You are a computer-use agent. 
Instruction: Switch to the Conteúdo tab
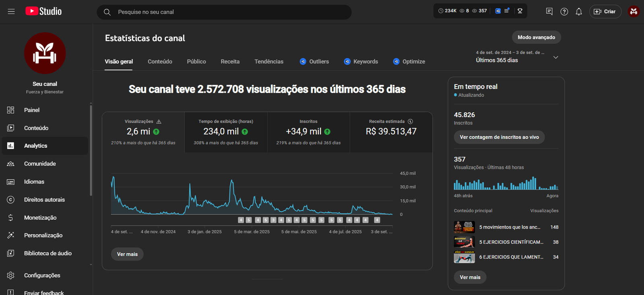pos(160,62)
